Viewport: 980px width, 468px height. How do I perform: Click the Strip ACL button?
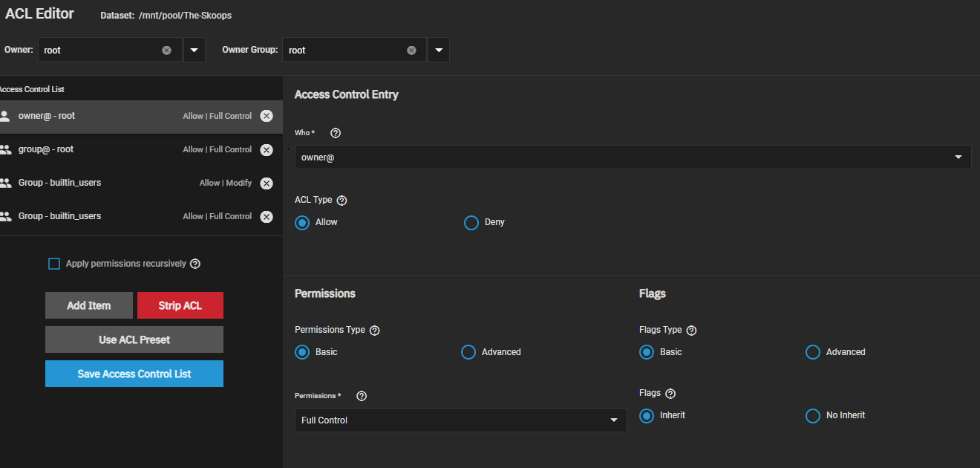pos(180,305)
